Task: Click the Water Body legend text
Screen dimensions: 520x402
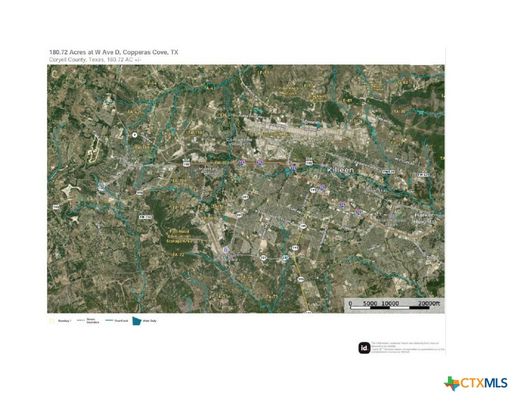Action: pyautogui.click(x=150, y=321)
